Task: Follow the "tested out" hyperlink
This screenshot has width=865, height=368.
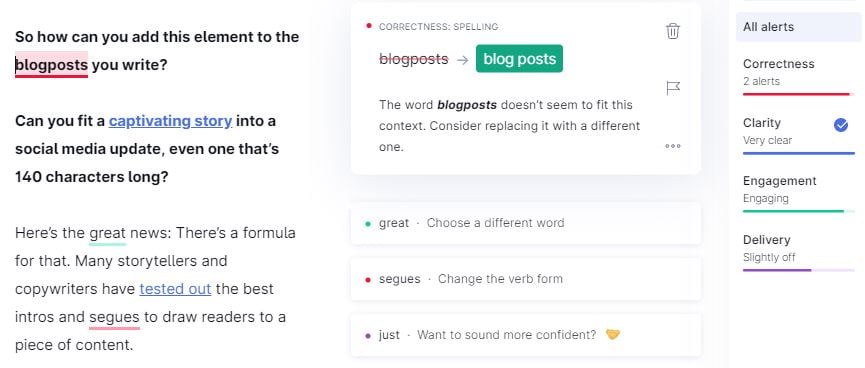Action: 175,289
